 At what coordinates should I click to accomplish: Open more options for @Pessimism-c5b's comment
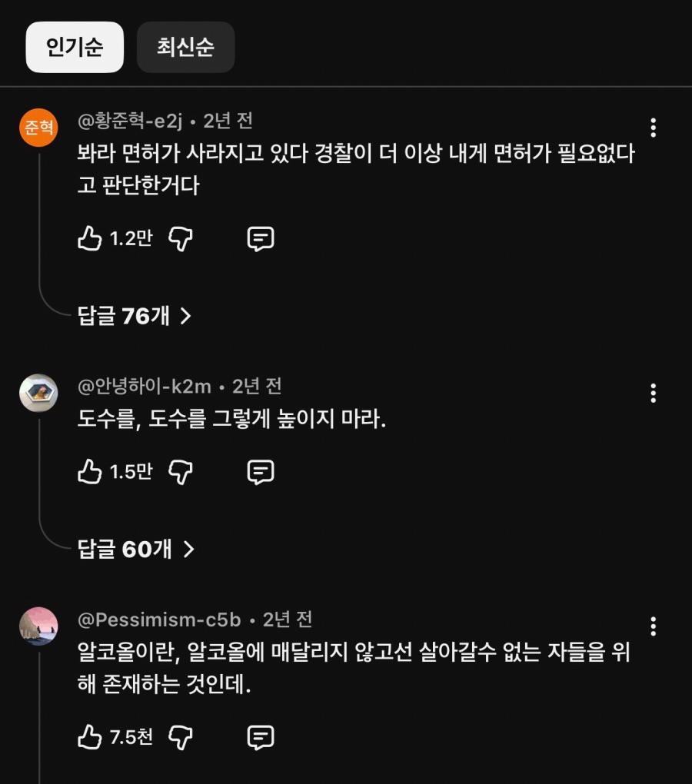[653, 626]
